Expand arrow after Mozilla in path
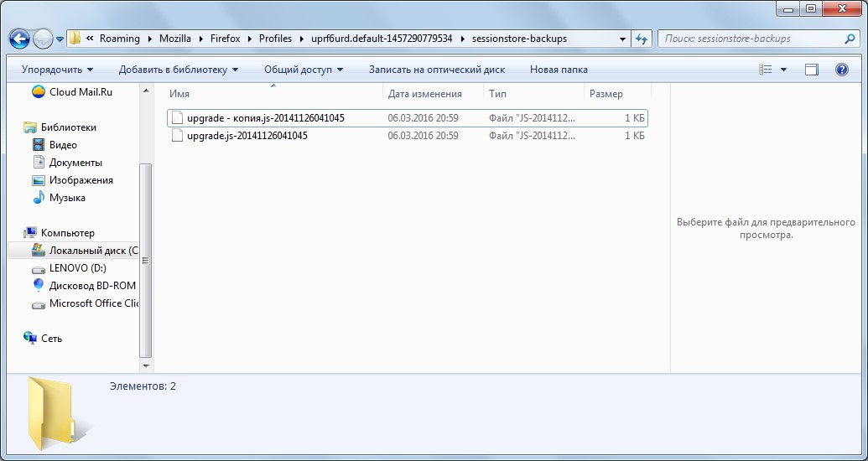The height and width of the screenshot is (461, 868). coord(200,39)
